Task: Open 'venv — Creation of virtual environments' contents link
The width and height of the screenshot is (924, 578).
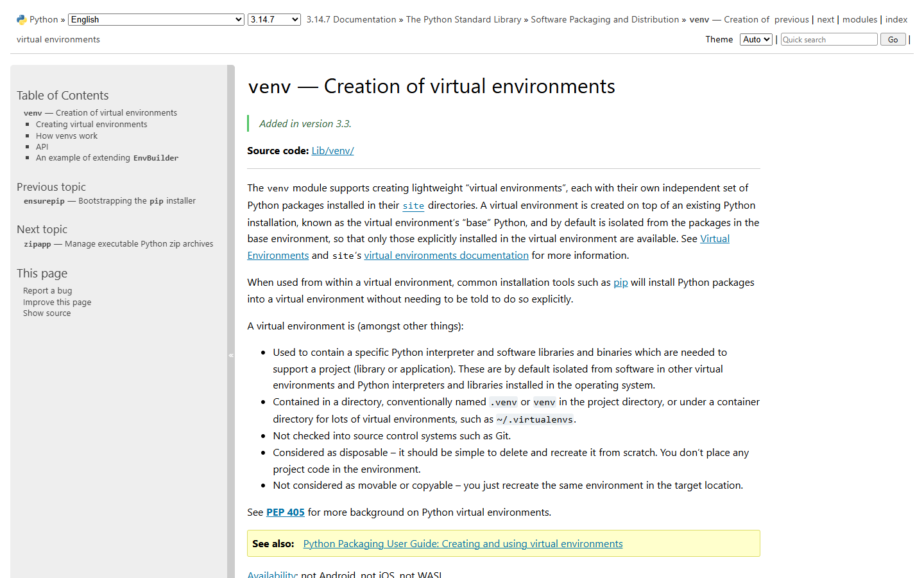Action: coord(100,113)
